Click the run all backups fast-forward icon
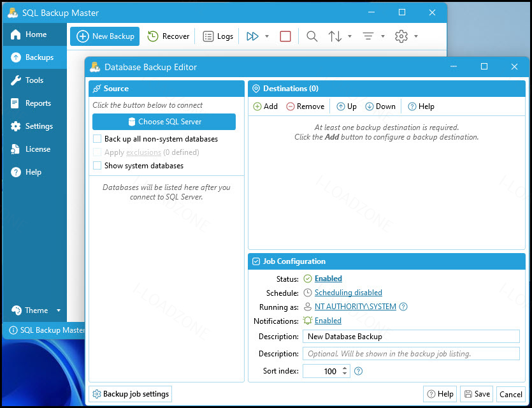Viewport: 532px width, 408px height. 252,36
